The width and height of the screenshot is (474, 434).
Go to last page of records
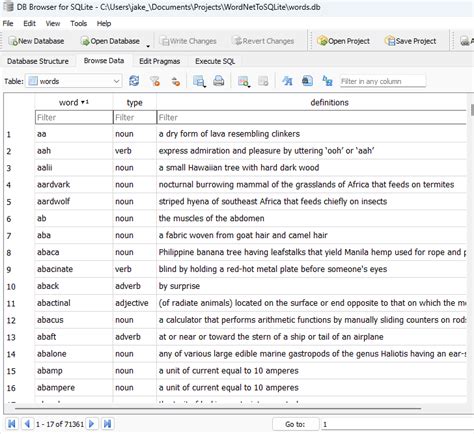point(107,424)
